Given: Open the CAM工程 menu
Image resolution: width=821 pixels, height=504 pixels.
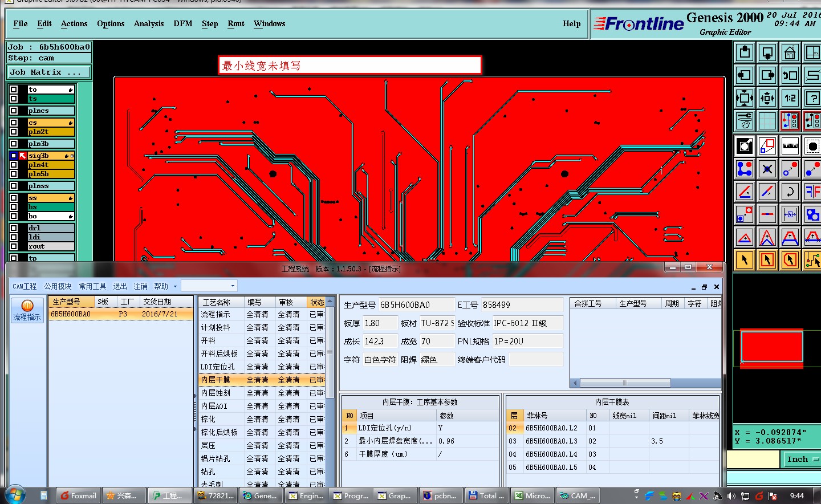Looking at the screenshot, I should pos(25,286).
